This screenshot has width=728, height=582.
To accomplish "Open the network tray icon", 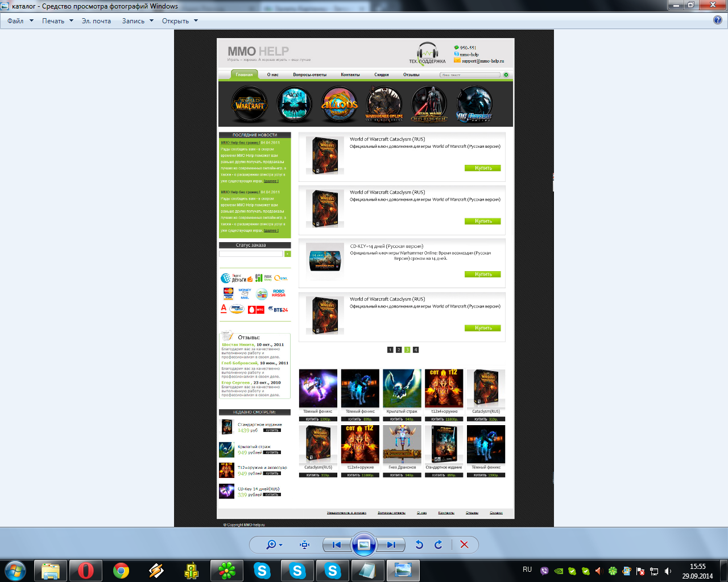I will [653, 571].
